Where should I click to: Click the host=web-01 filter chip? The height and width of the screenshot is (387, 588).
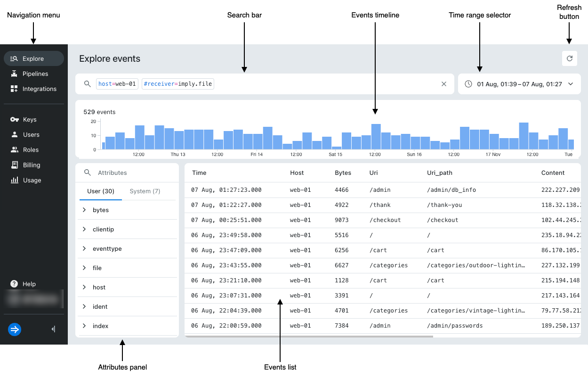117,84
